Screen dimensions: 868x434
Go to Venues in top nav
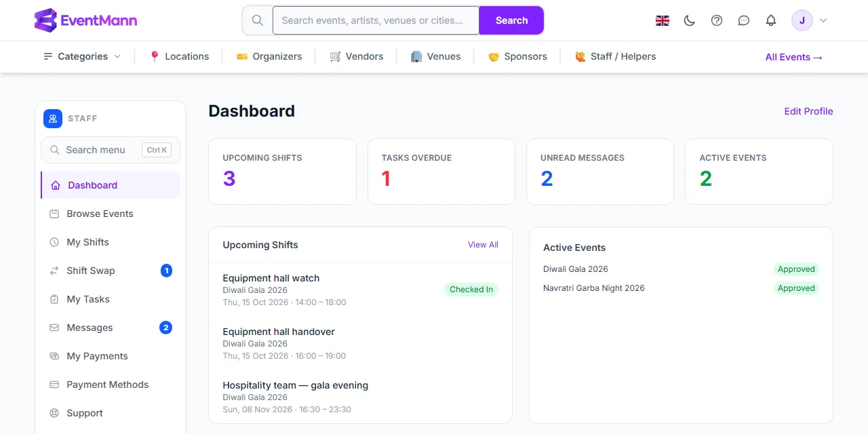(444, 56)
